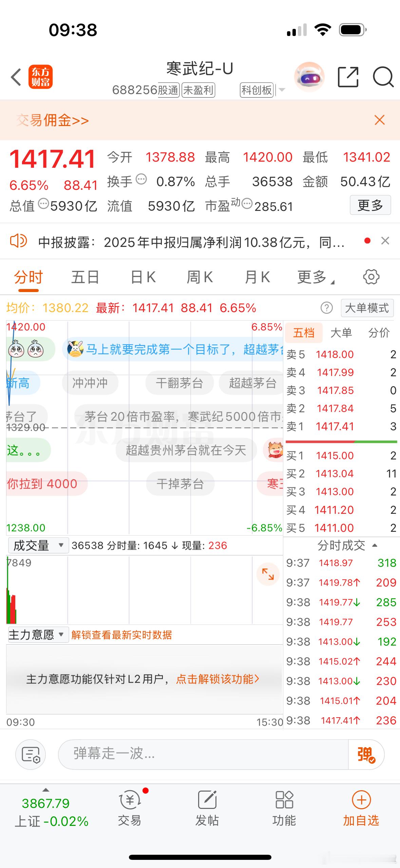This screenshot has width=400, height=868.
Task: Tap the 买5 1411.00 order row
Action: point(341,528)
